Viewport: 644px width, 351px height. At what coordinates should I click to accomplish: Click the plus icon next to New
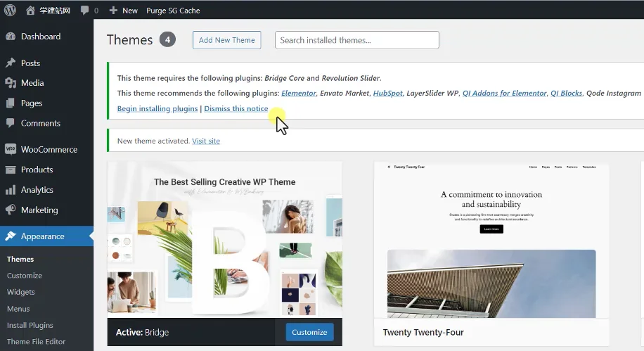pyautogui.click(x=113, y=11)
